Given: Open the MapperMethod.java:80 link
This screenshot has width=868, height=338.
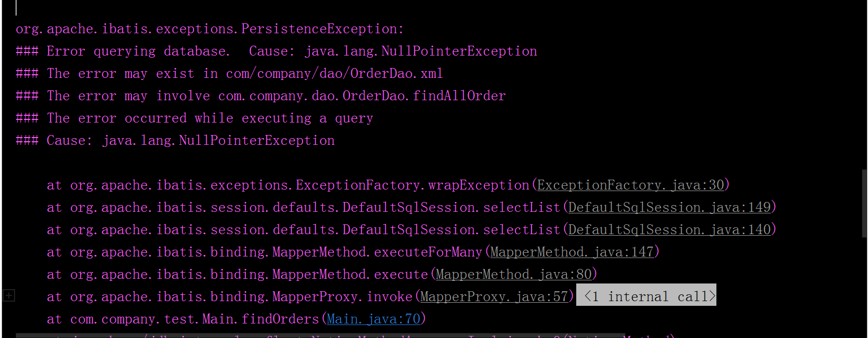Looking at the screenshot, I should pyautogui.click(x=513, y=275).
